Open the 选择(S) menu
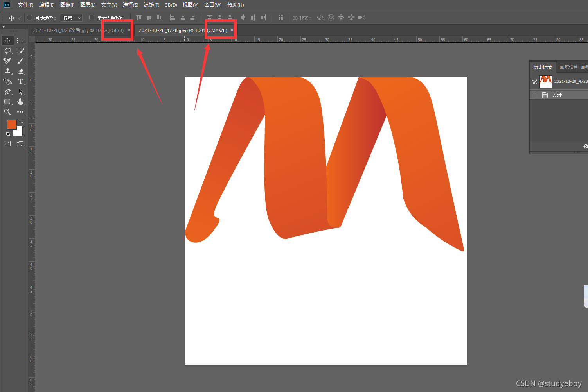Viewport: 588px width, 392px height. coord(130,5)
